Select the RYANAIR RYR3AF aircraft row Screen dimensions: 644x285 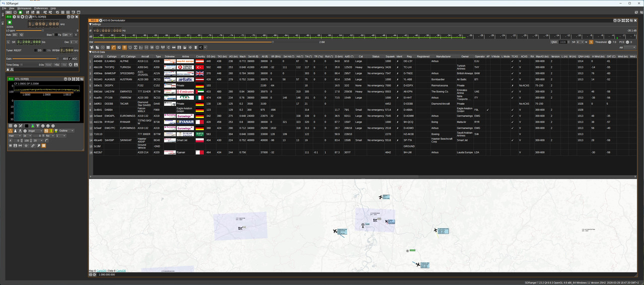coord(363,122)
